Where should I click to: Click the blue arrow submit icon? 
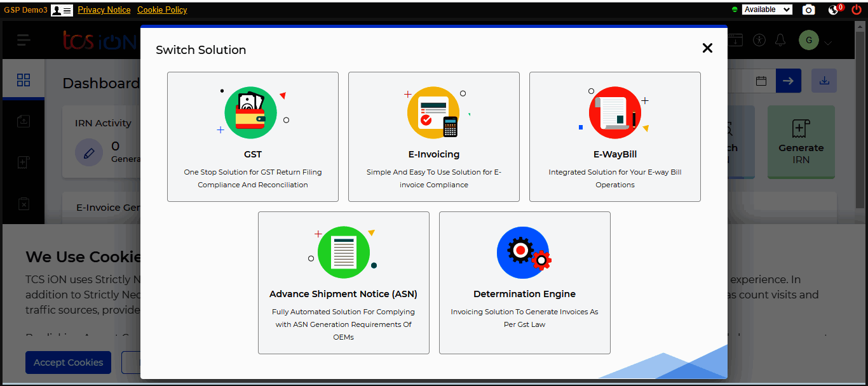789,81
